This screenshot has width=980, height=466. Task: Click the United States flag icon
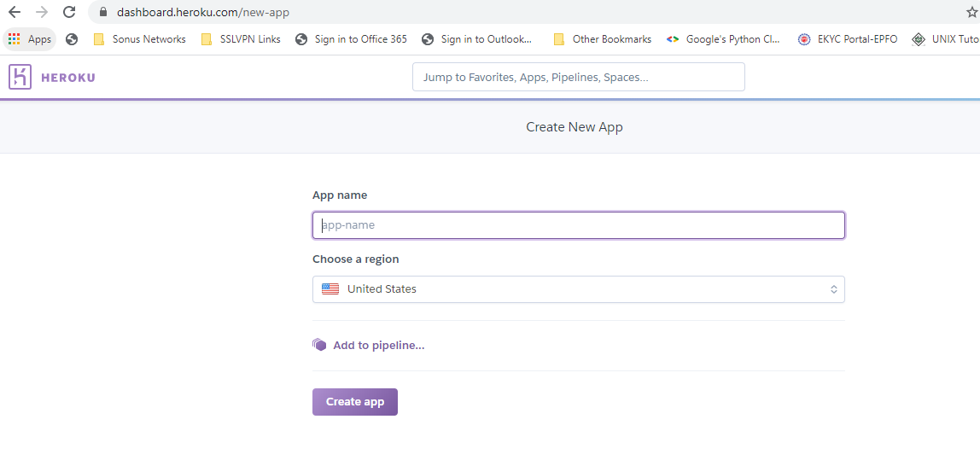(x=330, y=289)
